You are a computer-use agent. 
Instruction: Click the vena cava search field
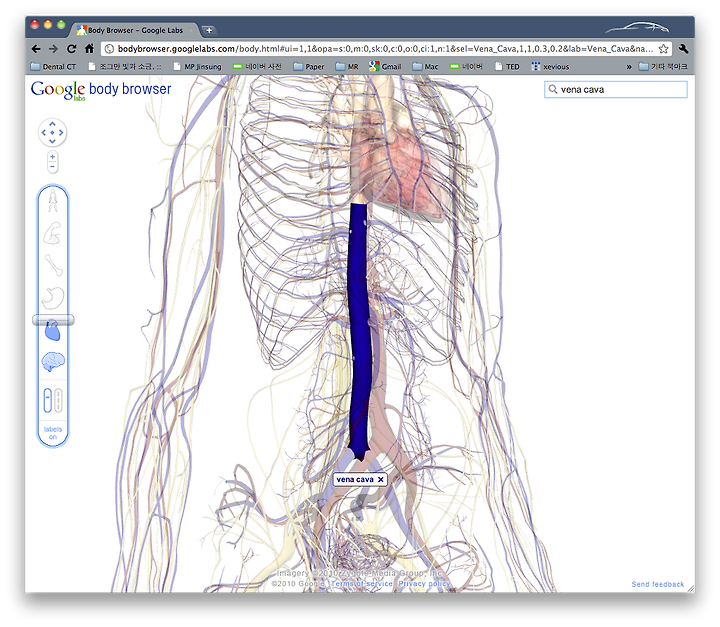click(x=616, y=90)
